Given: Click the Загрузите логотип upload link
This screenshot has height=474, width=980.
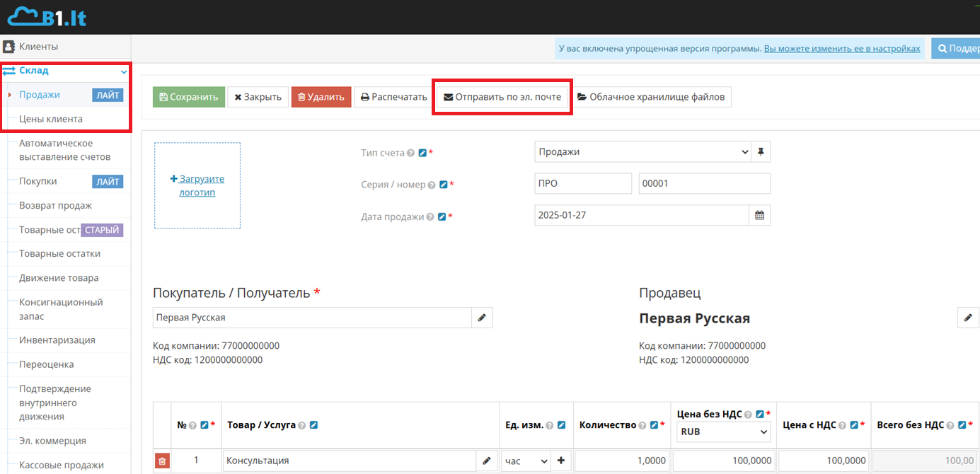Looking at the screenshot, I should 197,185.
